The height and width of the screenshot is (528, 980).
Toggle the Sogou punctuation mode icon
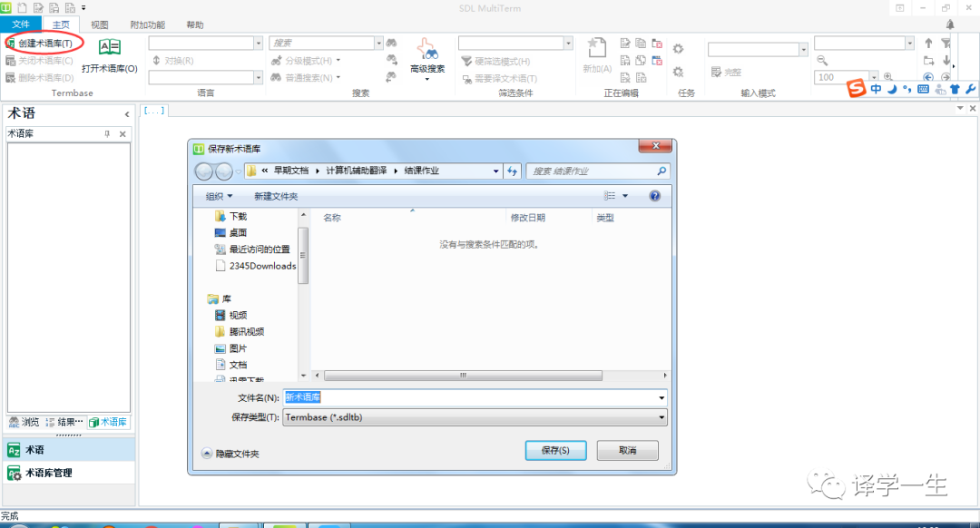[x=906, y=89]
